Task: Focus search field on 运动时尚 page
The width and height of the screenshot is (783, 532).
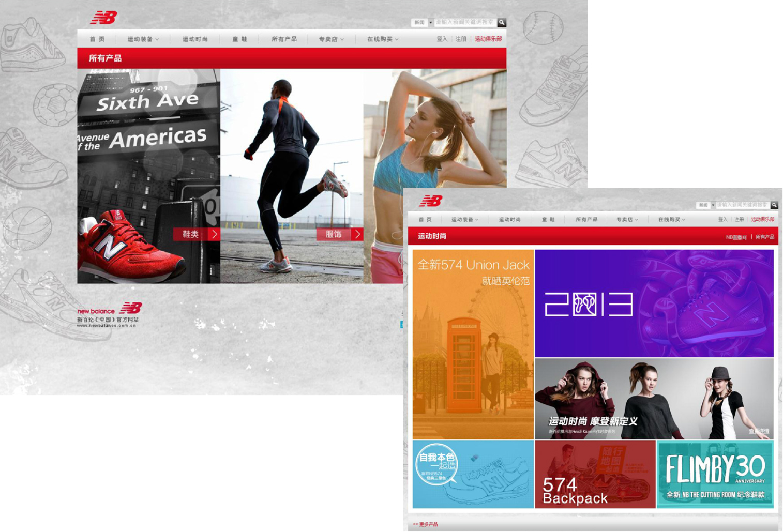Action: (743, 205)
